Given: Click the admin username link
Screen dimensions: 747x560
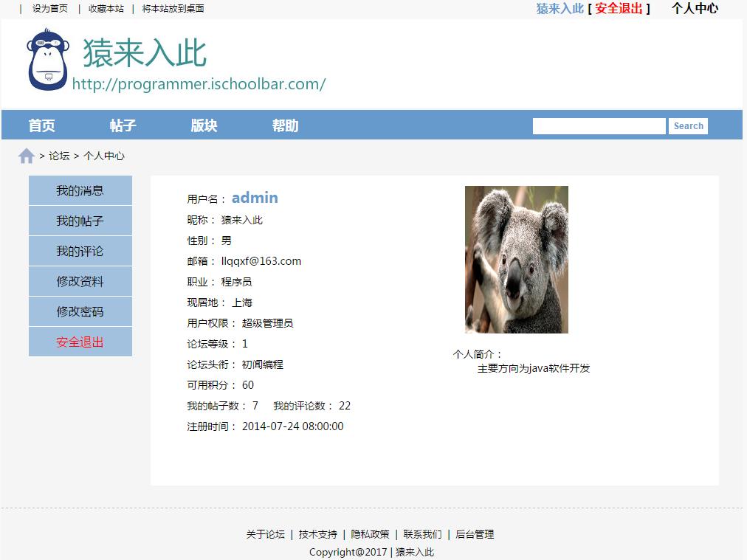Looking at the screenshot, I should click(255, 197).
